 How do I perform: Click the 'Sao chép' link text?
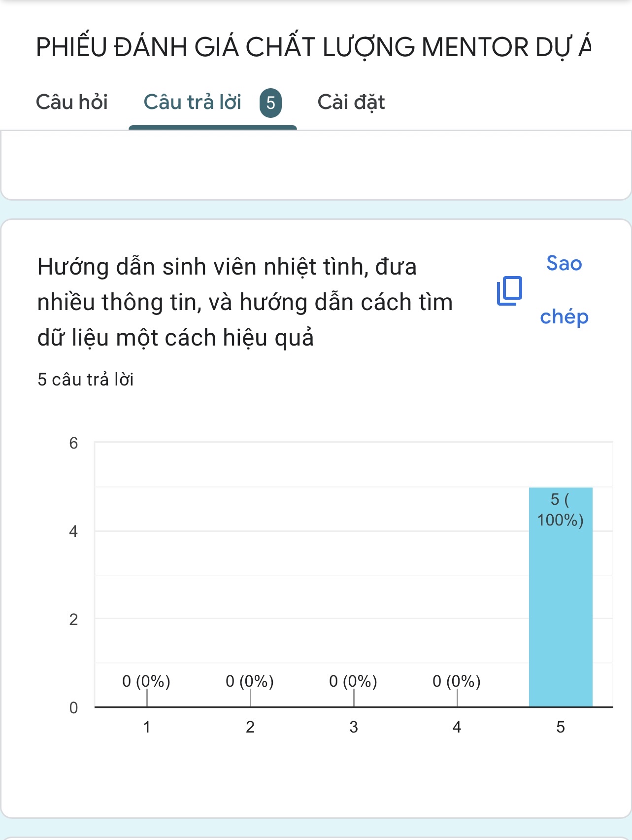[x=564, y=290]
